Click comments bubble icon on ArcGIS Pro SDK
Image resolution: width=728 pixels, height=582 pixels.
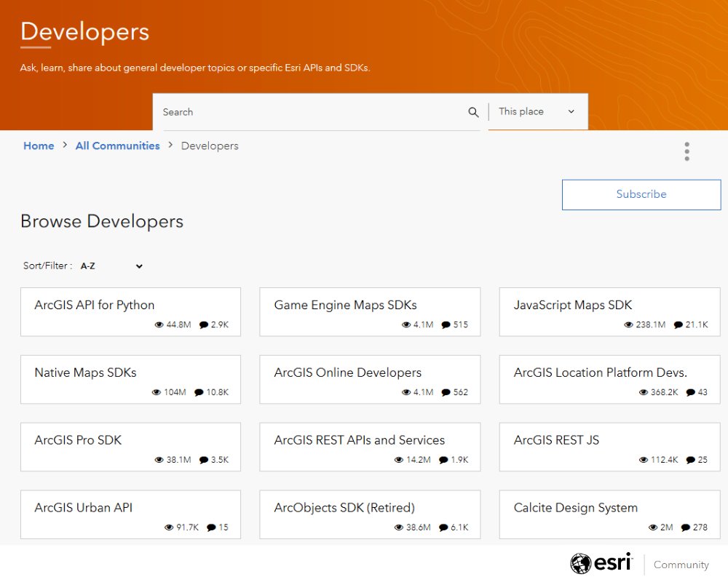[203, 460]
